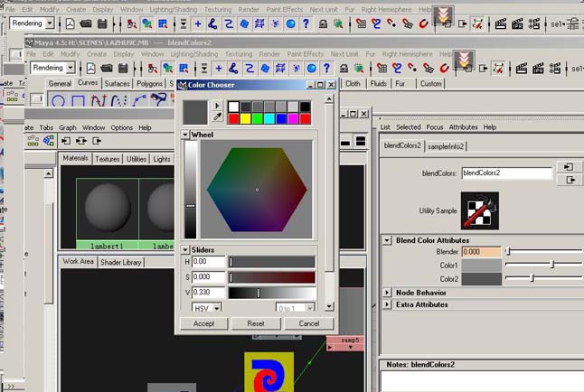Switch to the Utilities tab in Hypershade
The image size is (584, 392).
tap(137, 159)
